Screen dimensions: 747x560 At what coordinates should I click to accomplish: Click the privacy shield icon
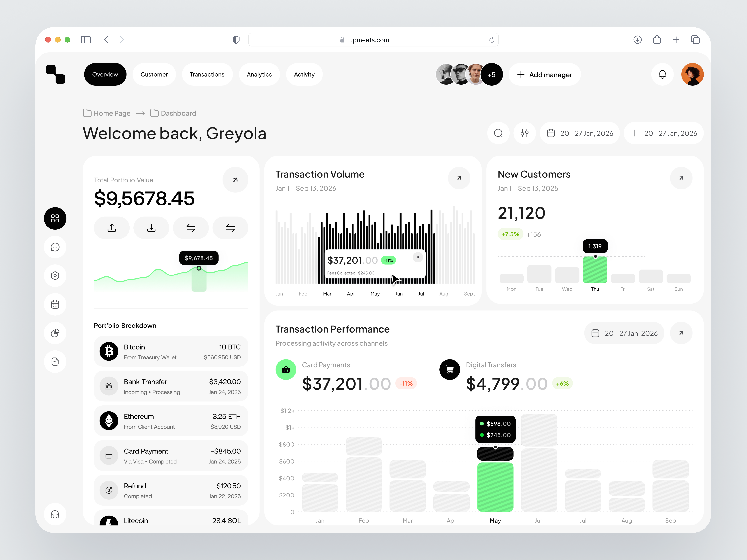tap(236, 40)
